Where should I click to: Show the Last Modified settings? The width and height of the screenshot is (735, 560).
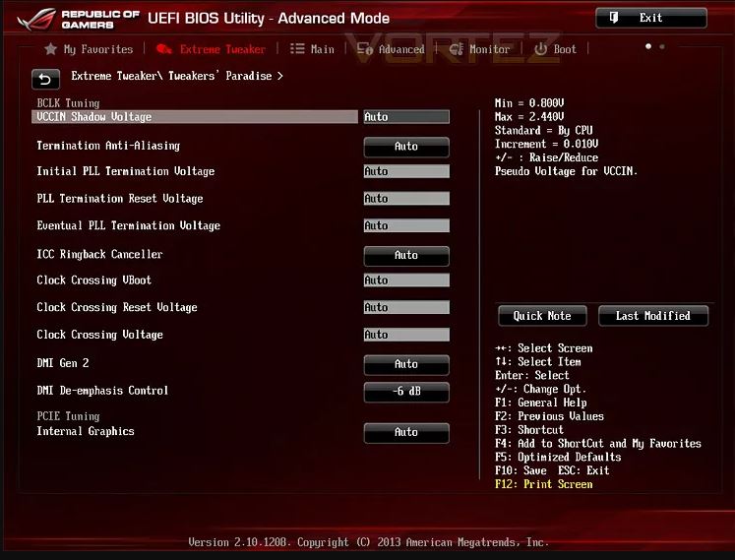(x=653, y=316)
